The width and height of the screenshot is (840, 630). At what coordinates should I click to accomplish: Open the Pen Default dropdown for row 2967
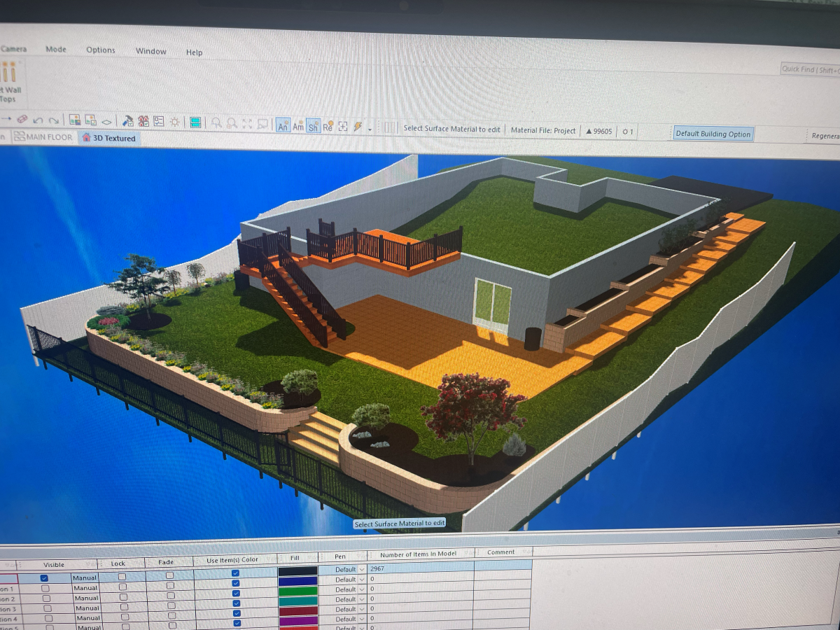[x=361, y=570]
